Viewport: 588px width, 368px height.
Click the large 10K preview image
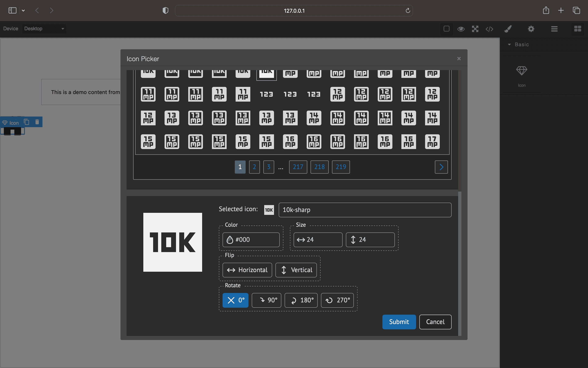point(173,242)
